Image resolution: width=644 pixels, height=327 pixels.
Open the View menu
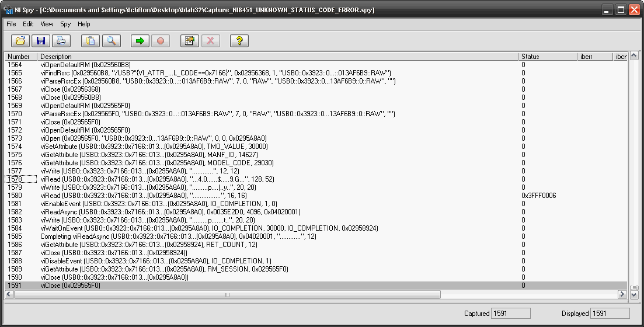coord(47,24)
